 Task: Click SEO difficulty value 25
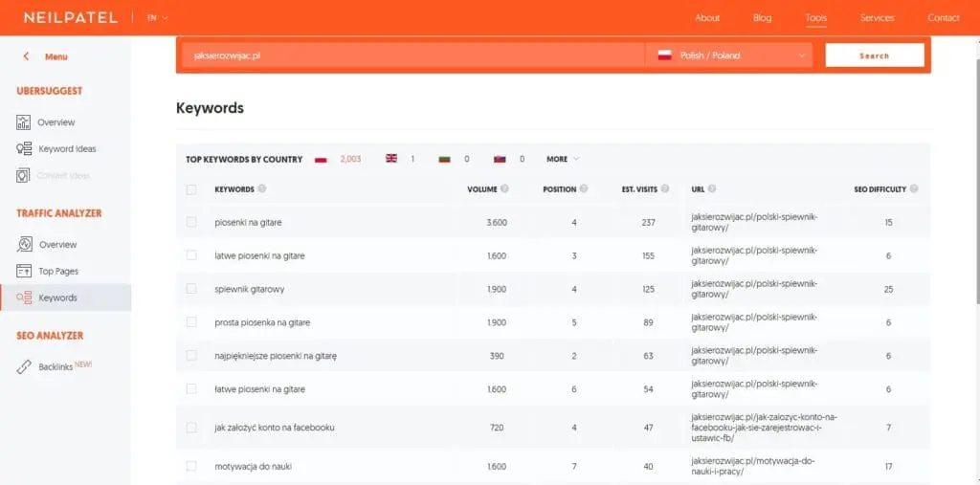click(889, 290)
